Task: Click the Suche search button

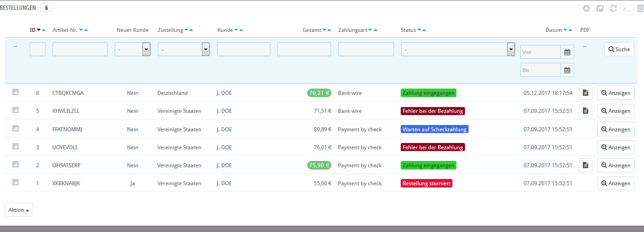Action: click(619, 49)
